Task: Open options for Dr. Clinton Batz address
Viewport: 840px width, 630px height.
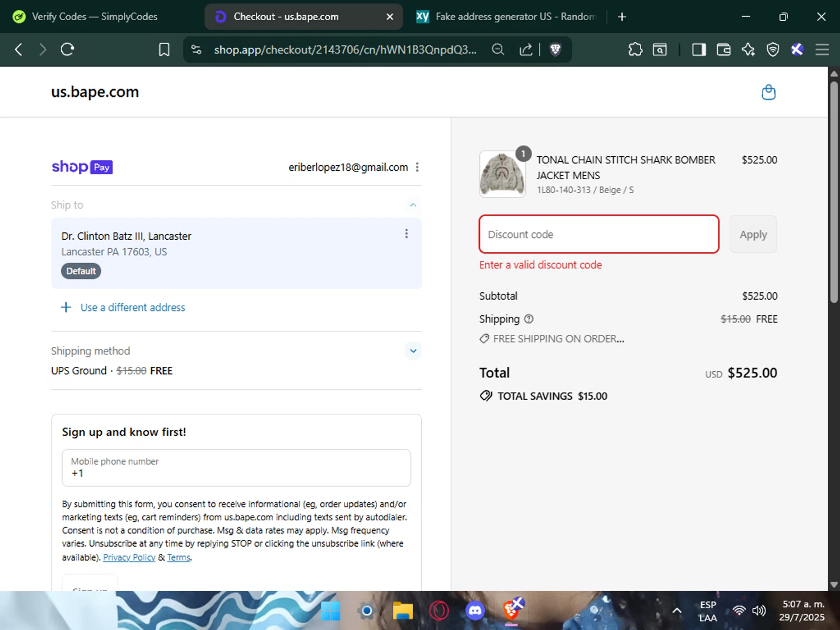Action: pos(407,234)
